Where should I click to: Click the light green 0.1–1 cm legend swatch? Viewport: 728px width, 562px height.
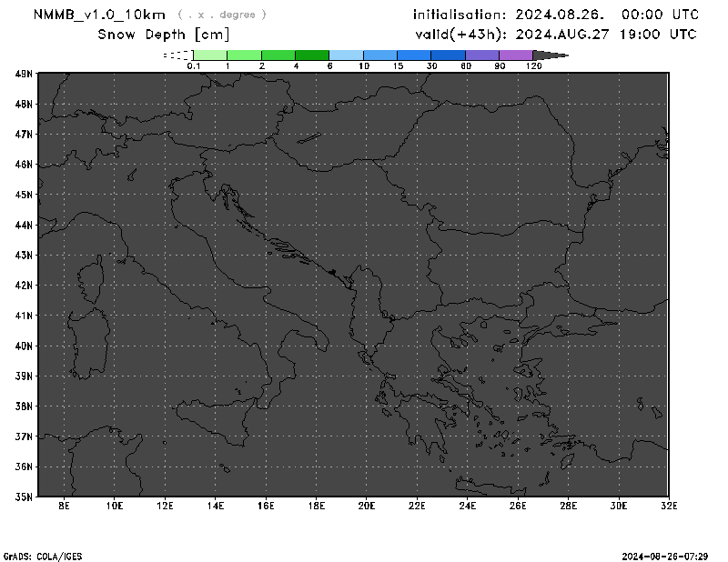pos(210,55)
